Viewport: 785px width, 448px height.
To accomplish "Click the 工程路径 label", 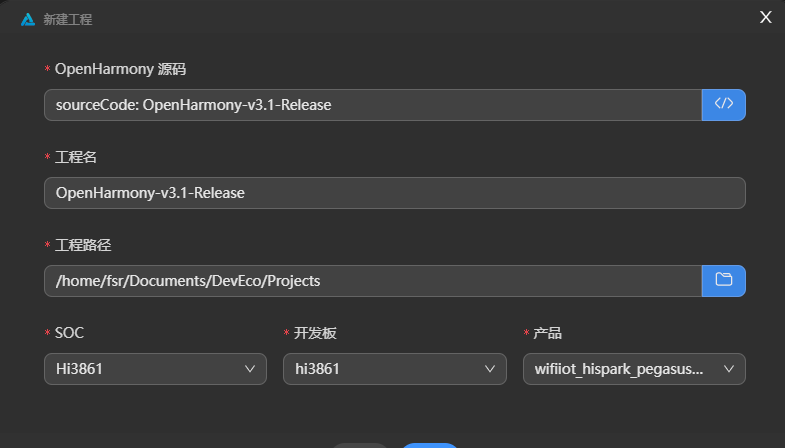I will click(x=83, y=245).
